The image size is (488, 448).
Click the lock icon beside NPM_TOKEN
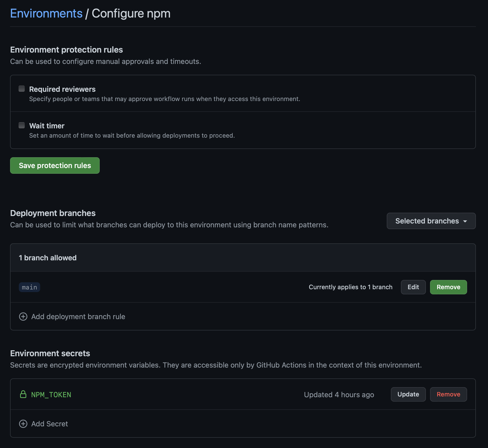23,394
